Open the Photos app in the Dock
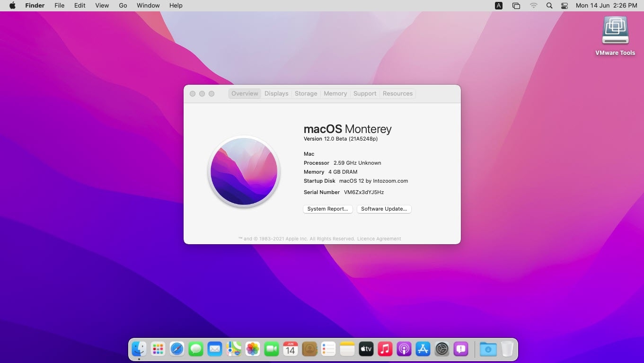The height and width of the screenshot is (363, 644). coord(253,349)
